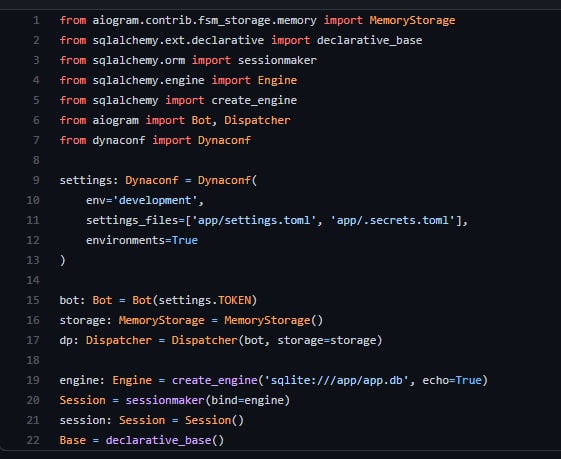Click the Base variable on line 22

point(73,440)
